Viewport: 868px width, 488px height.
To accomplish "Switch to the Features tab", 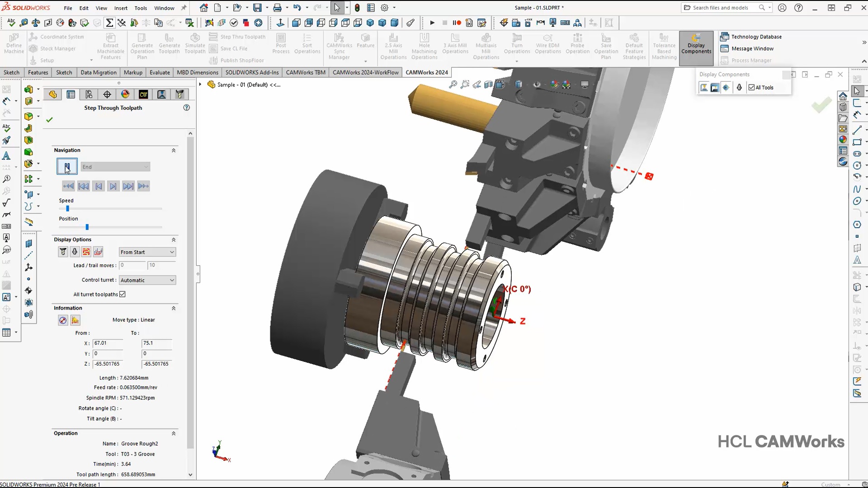I will [x=38, y=72].
